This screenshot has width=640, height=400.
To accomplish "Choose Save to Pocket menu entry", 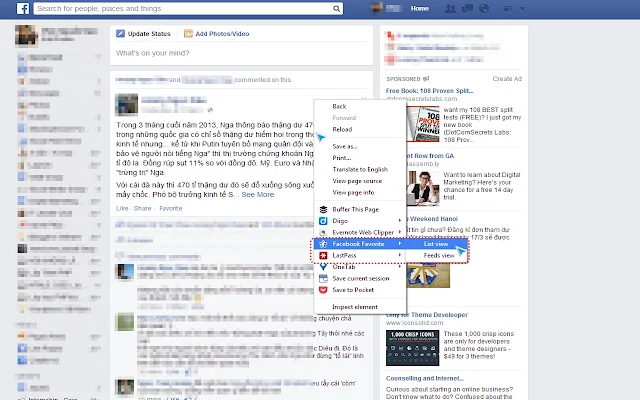I will (353, 290).
